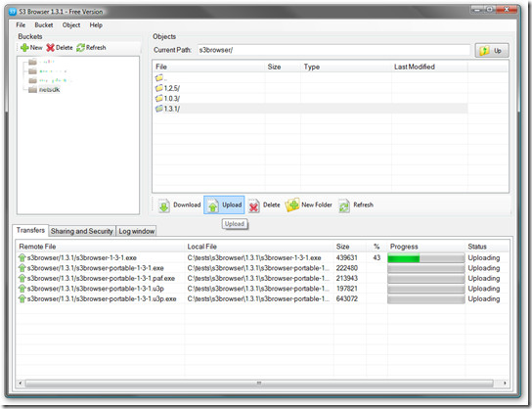Image resolution: width=532 pixels, height=409 pixels.
Task: Click scrollbar left arrow in transfers
Action: click(21, 384)
